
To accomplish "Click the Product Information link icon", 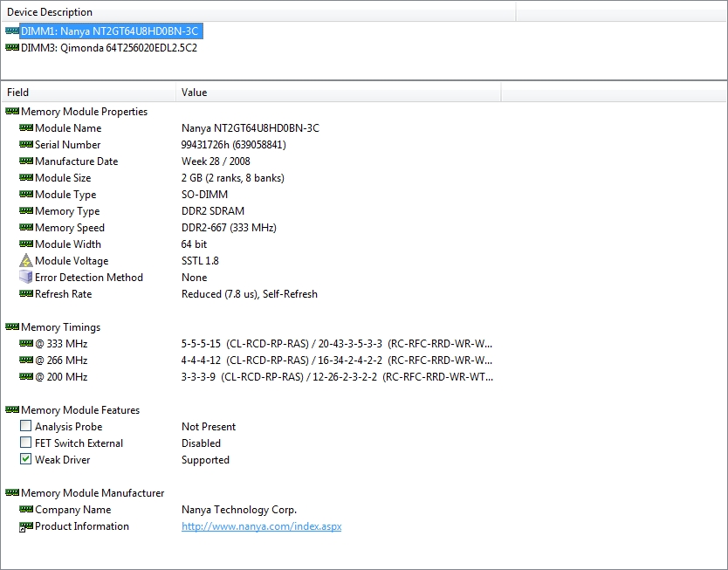I will (x=25, y=526).
